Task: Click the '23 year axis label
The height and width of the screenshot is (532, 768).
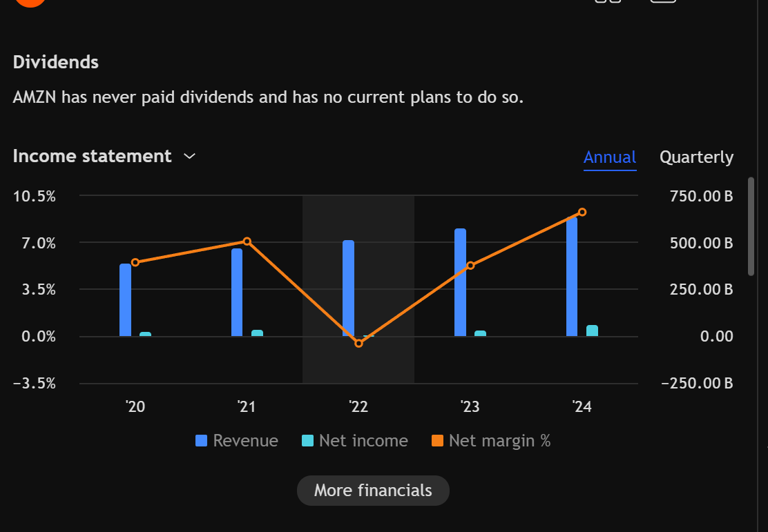Action: [470, 406]
